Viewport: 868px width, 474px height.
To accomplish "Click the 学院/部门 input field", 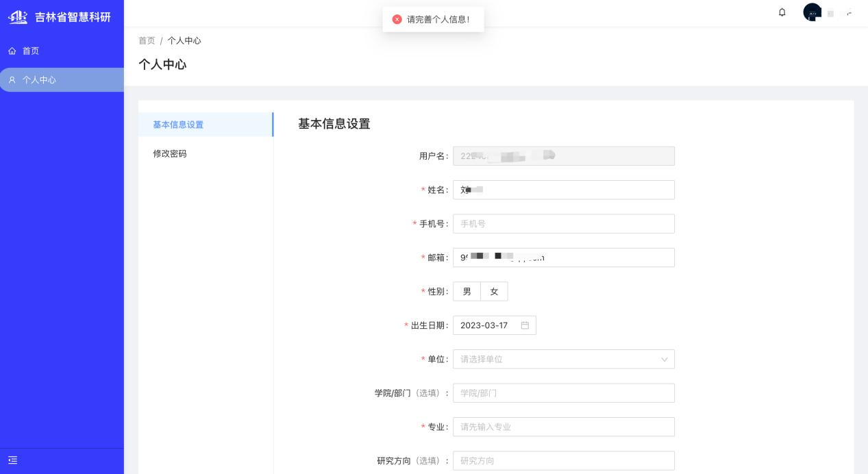I will coord(563,393).
